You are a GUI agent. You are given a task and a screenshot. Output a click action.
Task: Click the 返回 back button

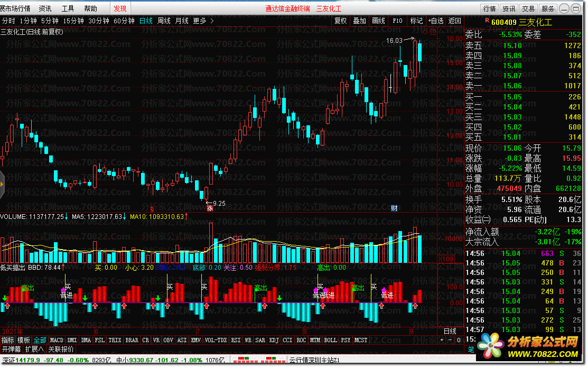[454, 21]
